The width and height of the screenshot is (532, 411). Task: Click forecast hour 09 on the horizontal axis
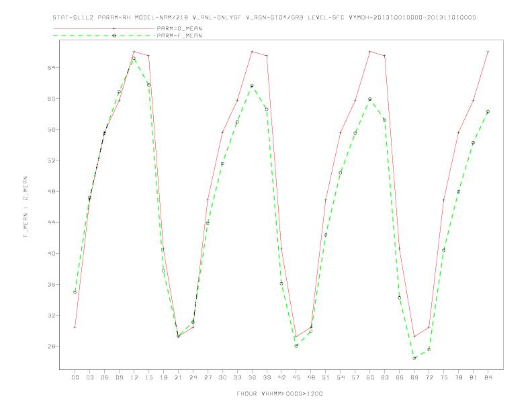119,377
